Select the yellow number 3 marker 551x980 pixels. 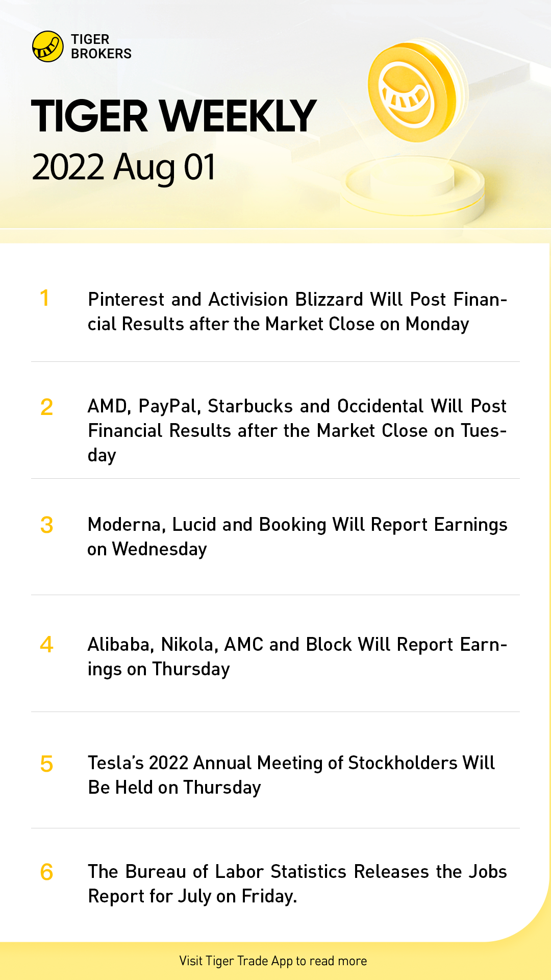pos(46,525)
